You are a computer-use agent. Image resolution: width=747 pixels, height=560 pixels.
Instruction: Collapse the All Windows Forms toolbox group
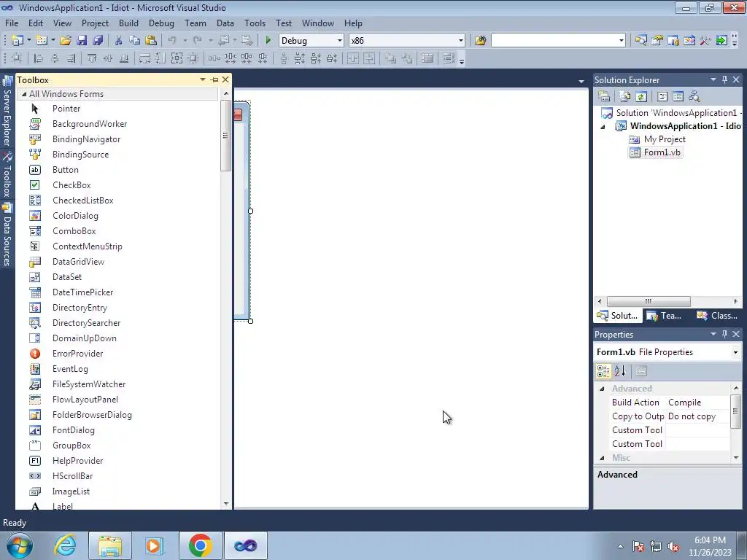coord(24,94)
